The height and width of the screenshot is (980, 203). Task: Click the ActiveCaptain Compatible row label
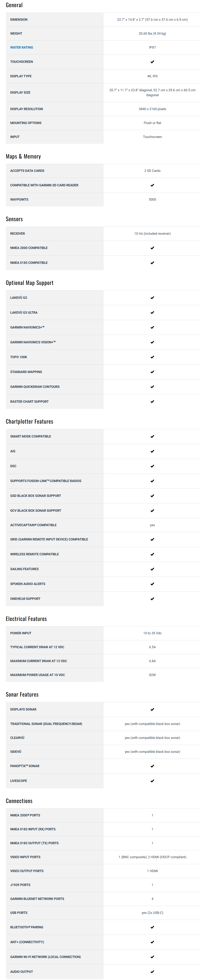33,525
